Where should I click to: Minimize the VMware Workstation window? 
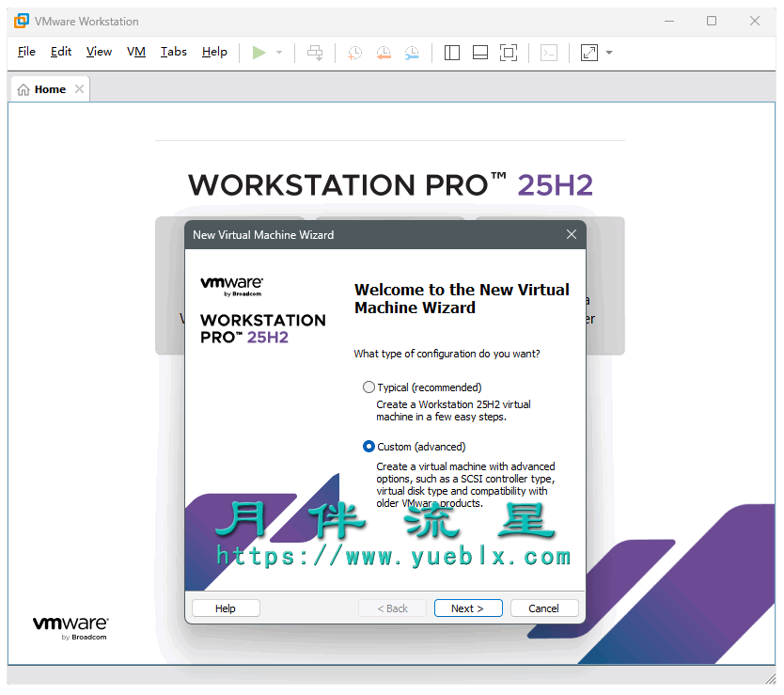pyautogui.click(x=669, y=21)
